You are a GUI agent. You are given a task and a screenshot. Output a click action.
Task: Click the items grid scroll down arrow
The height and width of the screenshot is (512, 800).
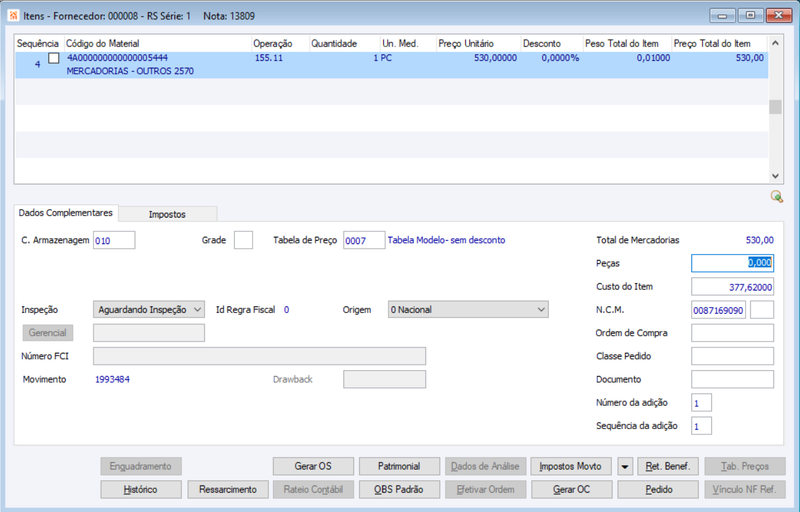click(x=776, y=176)
